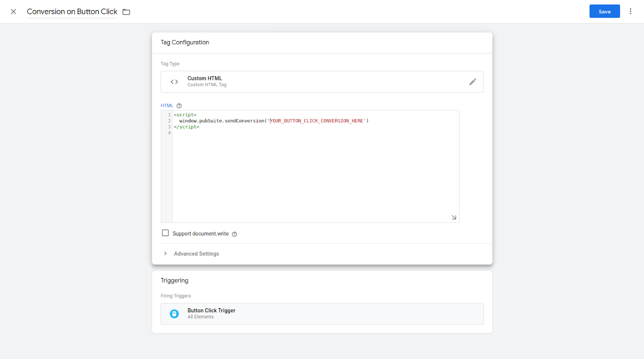Click the 'Firing Triggers' label

[175, 296]
